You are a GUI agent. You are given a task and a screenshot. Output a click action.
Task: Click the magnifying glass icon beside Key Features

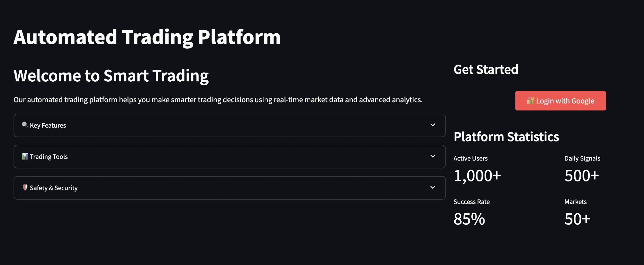click(x=25, y=125)
